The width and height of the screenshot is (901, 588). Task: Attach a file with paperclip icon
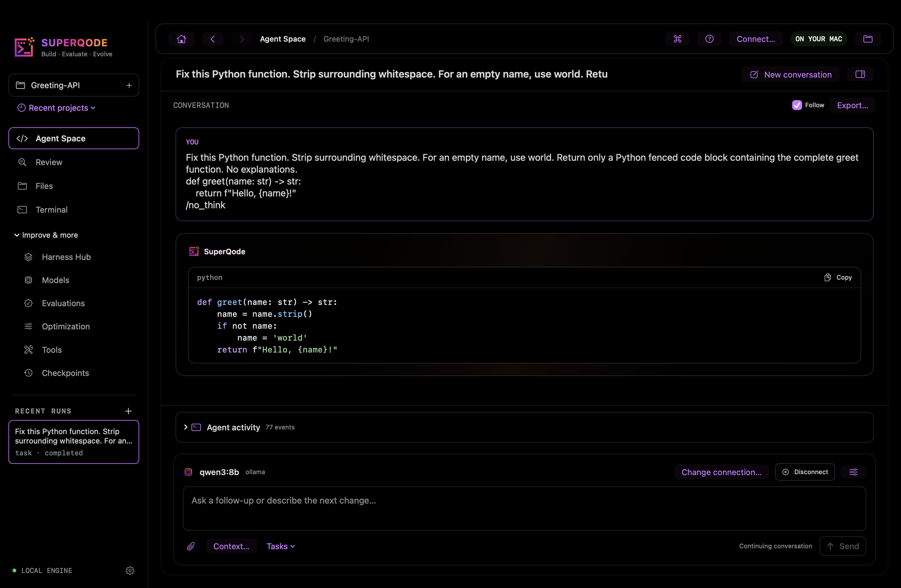(x=191, y=546)
